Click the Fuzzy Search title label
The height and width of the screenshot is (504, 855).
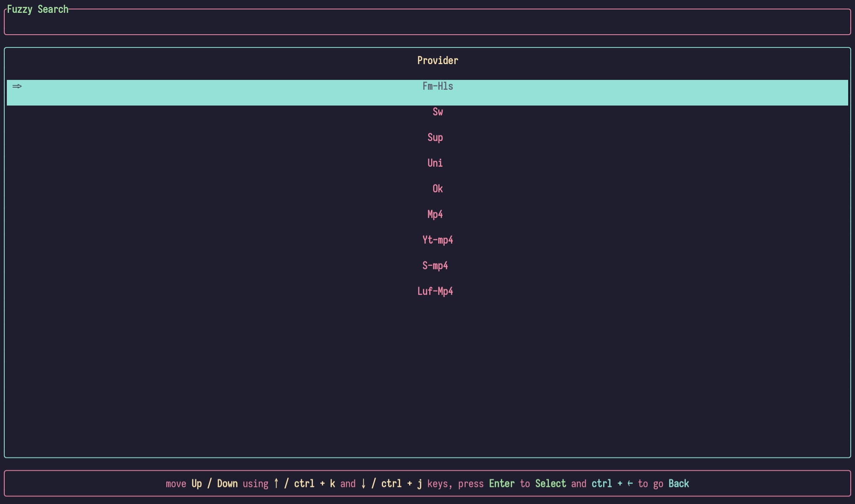pyautogui.click(x=38, y=9)
